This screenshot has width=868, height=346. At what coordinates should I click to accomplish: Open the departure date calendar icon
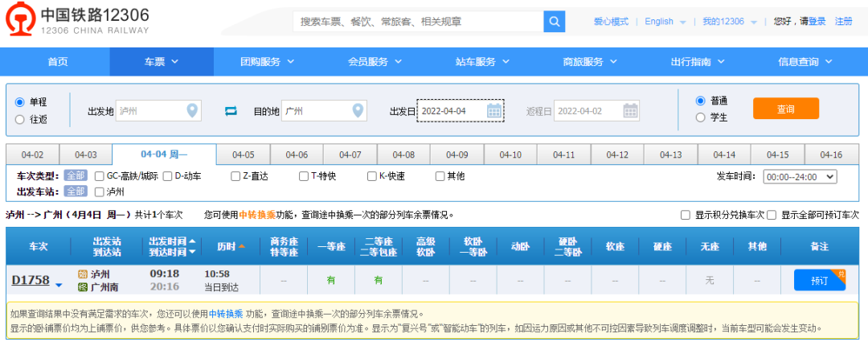494,111
